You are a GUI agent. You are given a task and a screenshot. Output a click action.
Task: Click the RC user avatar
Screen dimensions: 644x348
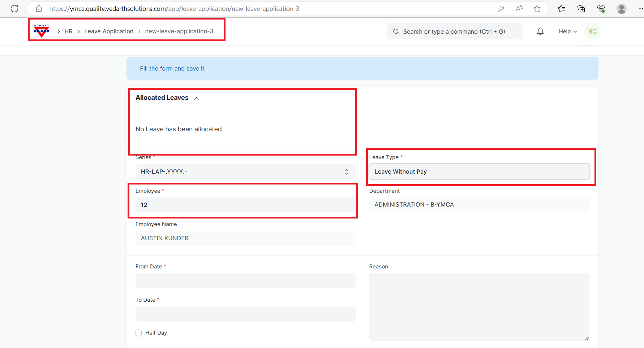pos(592,31)
